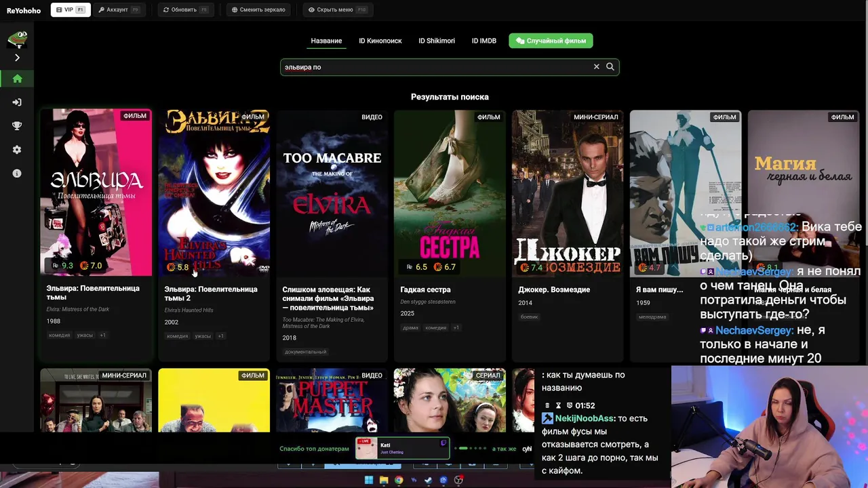
Task: Click Сменить зеркало button
Action: (x=258, y=10)
